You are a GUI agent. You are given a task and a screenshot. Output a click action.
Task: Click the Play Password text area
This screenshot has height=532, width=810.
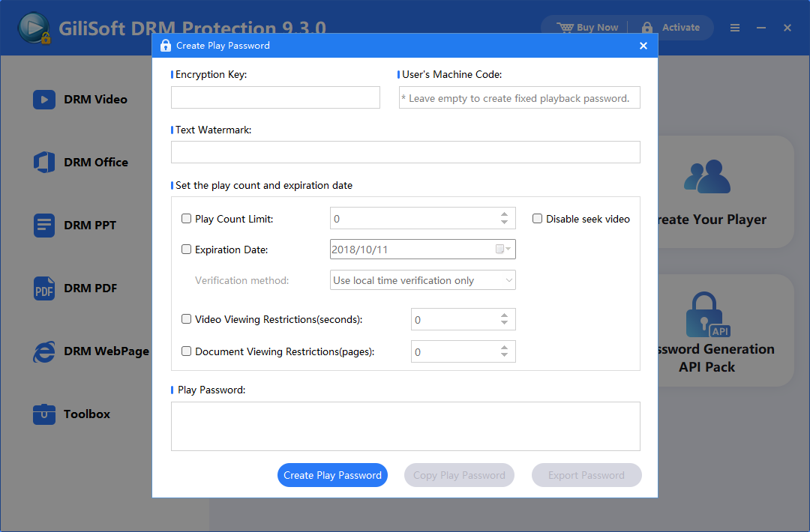(406, 426)
